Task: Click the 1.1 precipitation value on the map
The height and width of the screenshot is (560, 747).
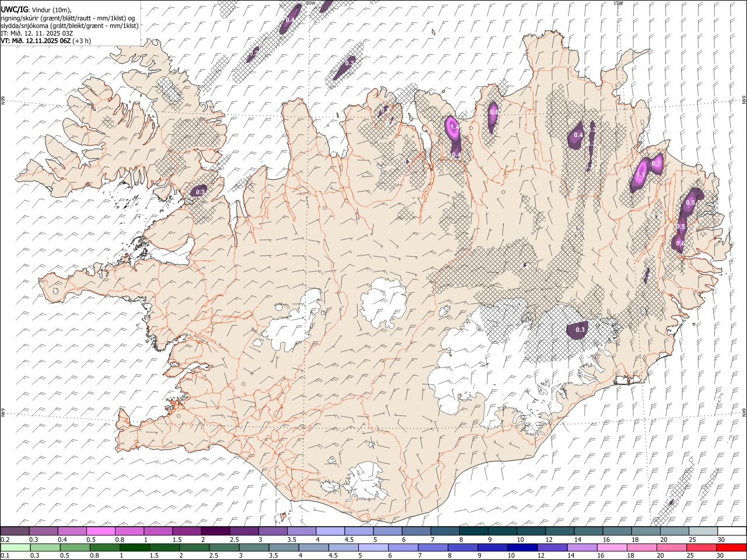Action: [x=641, y=175]
